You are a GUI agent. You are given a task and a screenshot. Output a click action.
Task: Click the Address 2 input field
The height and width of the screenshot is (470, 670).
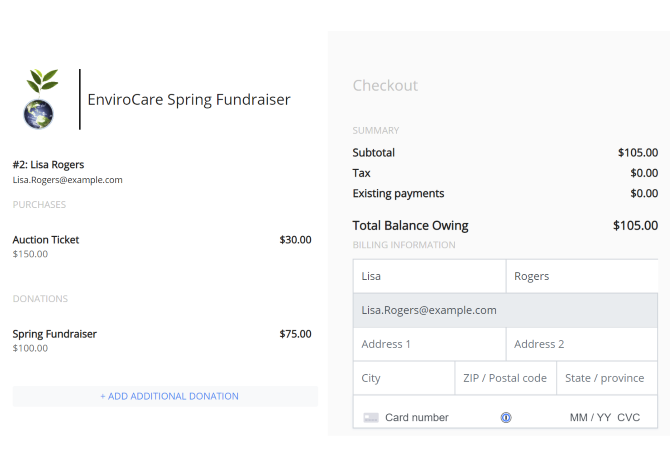tap(582, 344)
